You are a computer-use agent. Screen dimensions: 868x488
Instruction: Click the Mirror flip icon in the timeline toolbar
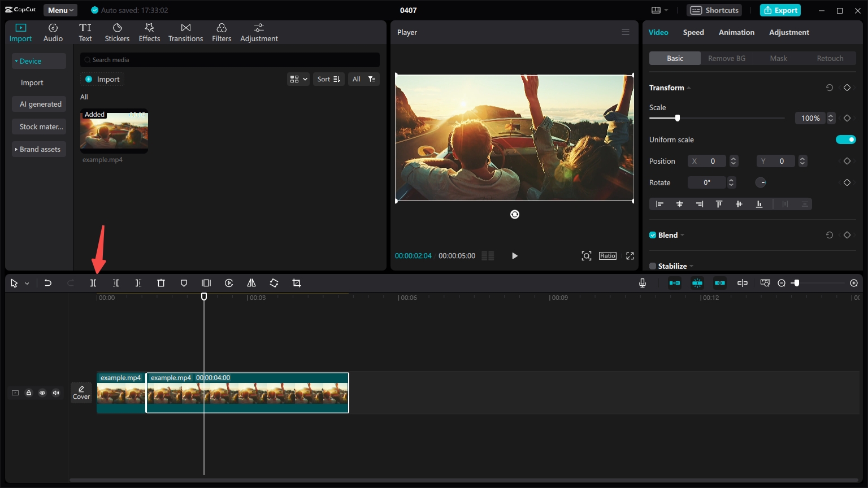click(x=251, y=283)
